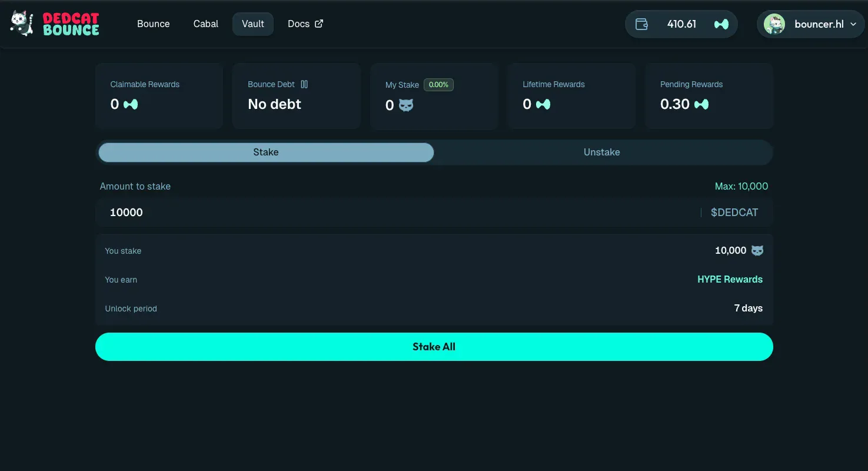Go to the Cabal nav item
Viewport: 868px width, 471px height.
click(x=205, y=24)
